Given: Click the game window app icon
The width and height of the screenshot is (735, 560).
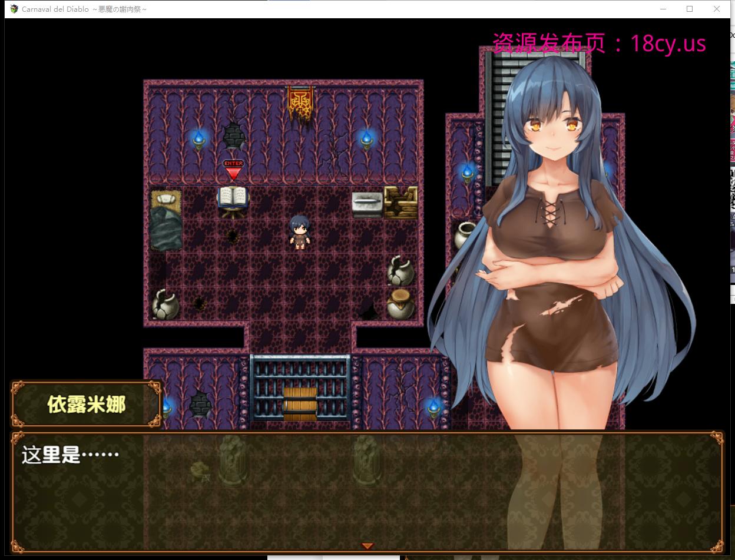Looking at the screenshot, I should point(15,9).
